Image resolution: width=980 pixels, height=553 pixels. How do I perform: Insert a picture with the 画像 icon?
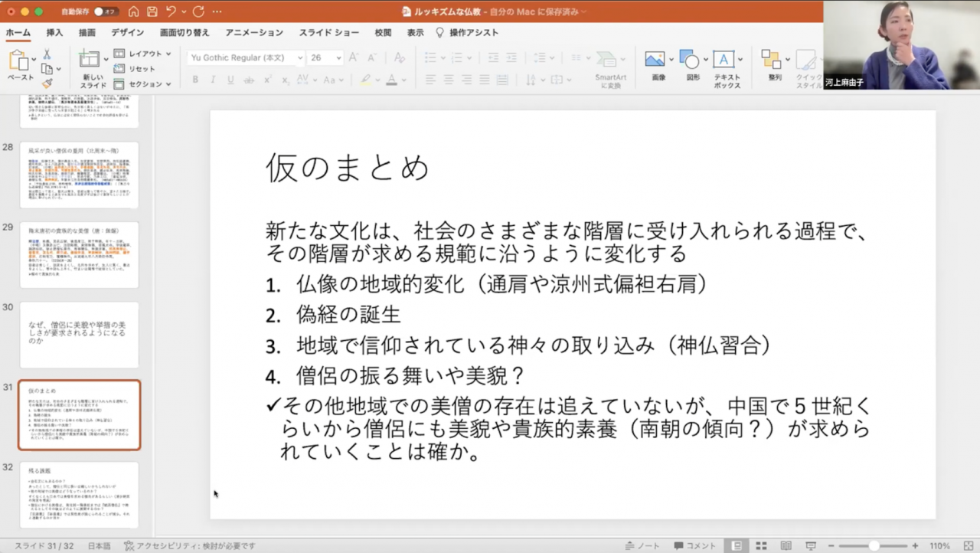[658, 65]
